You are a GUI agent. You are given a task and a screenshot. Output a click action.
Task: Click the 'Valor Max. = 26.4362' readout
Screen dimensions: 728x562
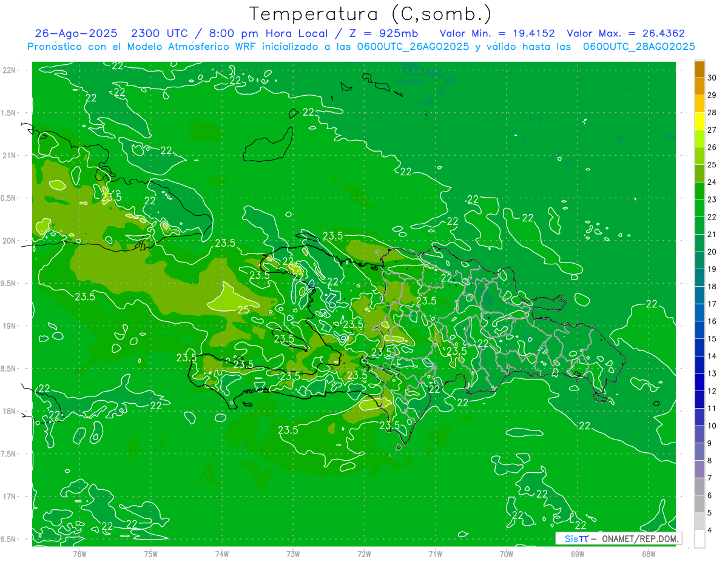pyautogui.click(x=625, y=33)
